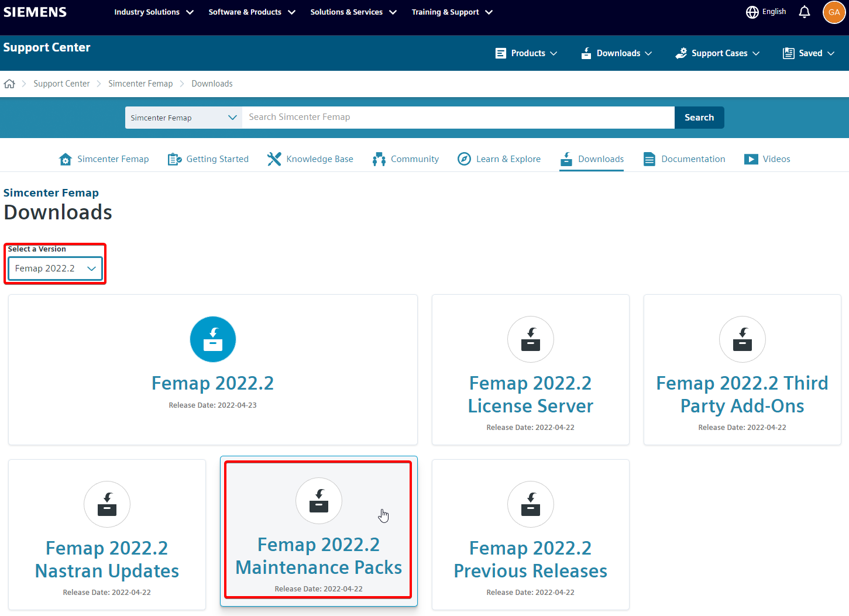Click the Previous Releases download icon

531,504
